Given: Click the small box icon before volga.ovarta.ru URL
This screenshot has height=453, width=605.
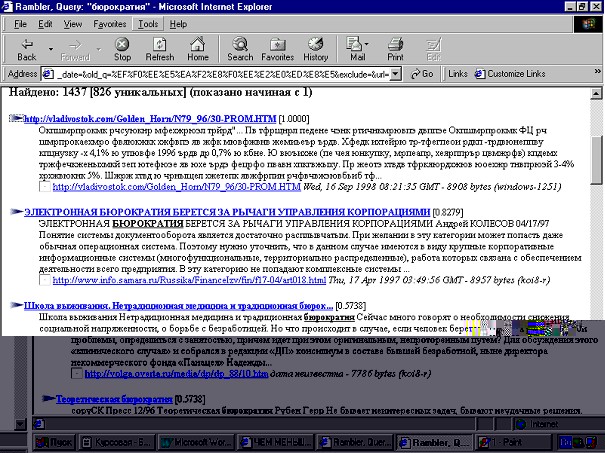Looking at the screenshot, I should [77, 374].
